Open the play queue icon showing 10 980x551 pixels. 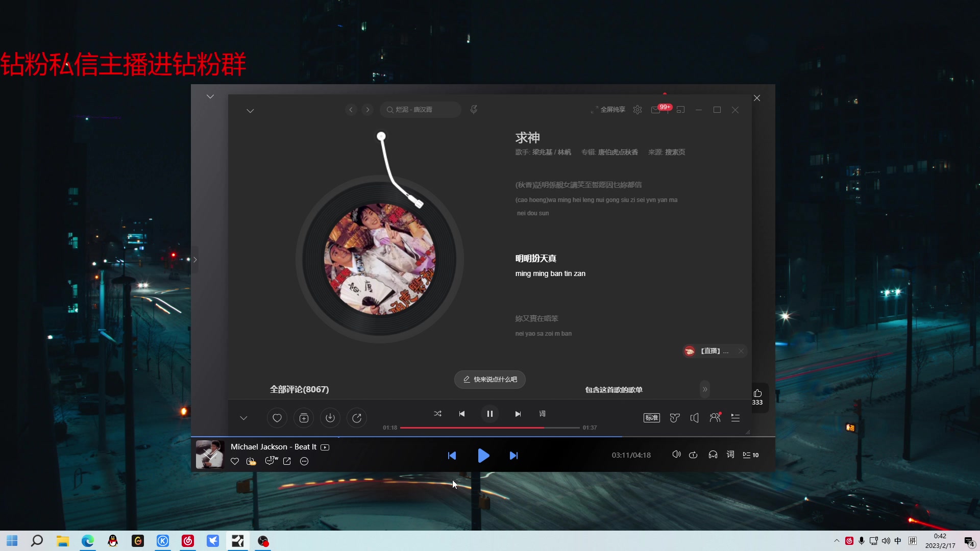coord(750,455)
